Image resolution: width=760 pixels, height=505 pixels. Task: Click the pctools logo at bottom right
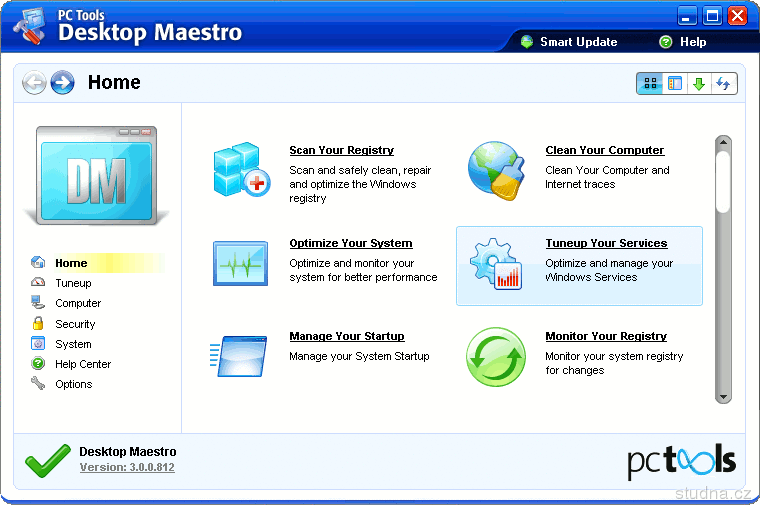(x=681, y=461)
